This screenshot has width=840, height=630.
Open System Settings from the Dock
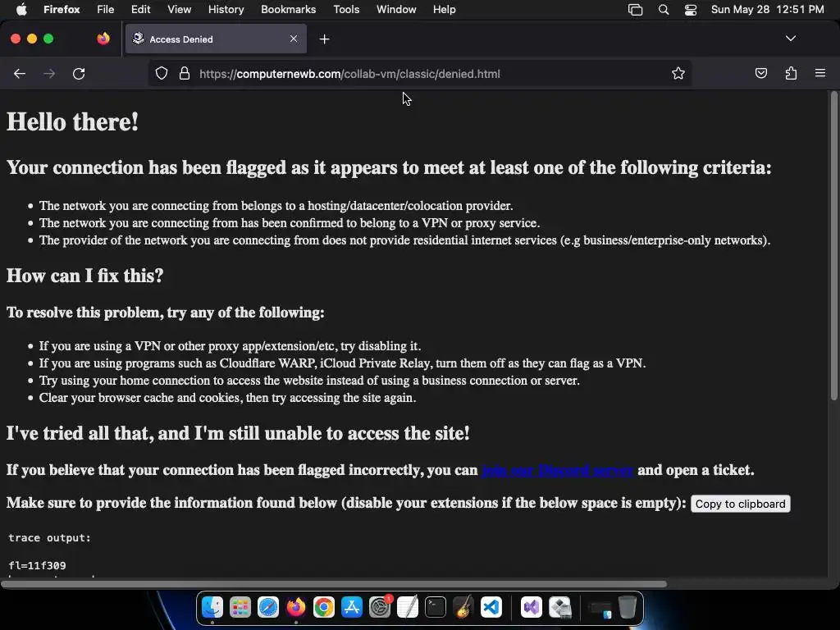coord(380,607)
